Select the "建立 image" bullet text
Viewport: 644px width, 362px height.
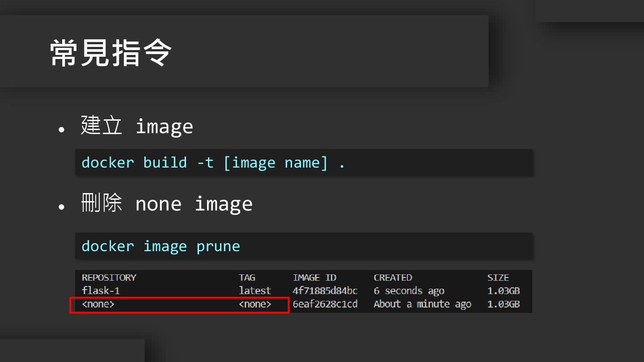coord(137,126)
